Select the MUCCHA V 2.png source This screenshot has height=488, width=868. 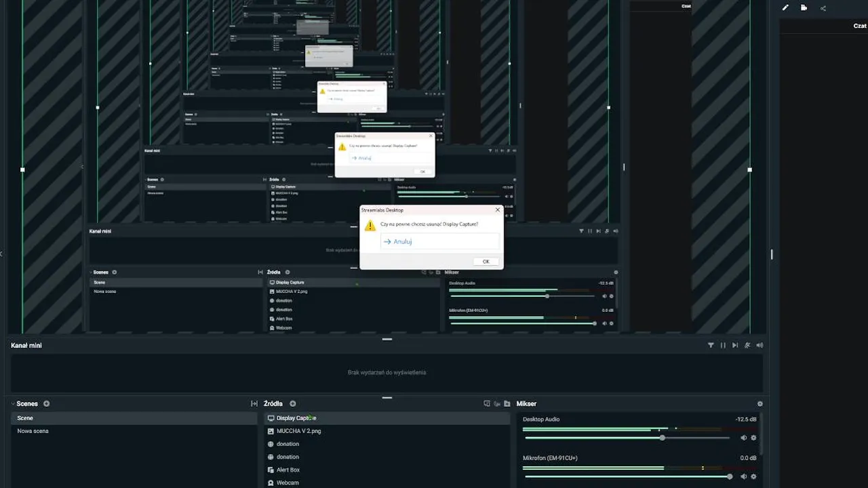point(387,431)
